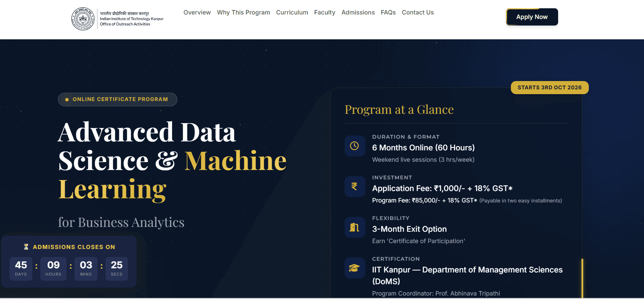644x299 pixels.
Task: Open the Contact Us nav link
Action: click(418, 12)
